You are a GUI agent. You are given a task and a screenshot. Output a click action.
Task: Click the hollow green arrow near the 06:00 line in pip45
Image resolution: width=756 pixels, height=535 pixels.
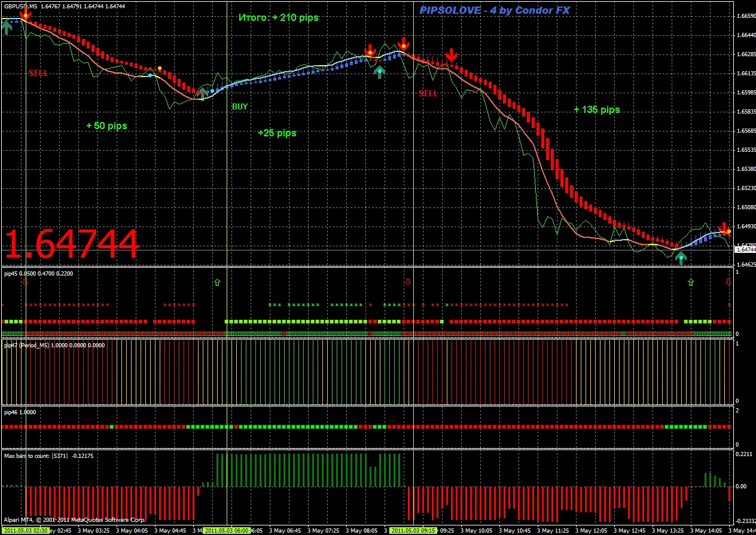click(217, 282)
